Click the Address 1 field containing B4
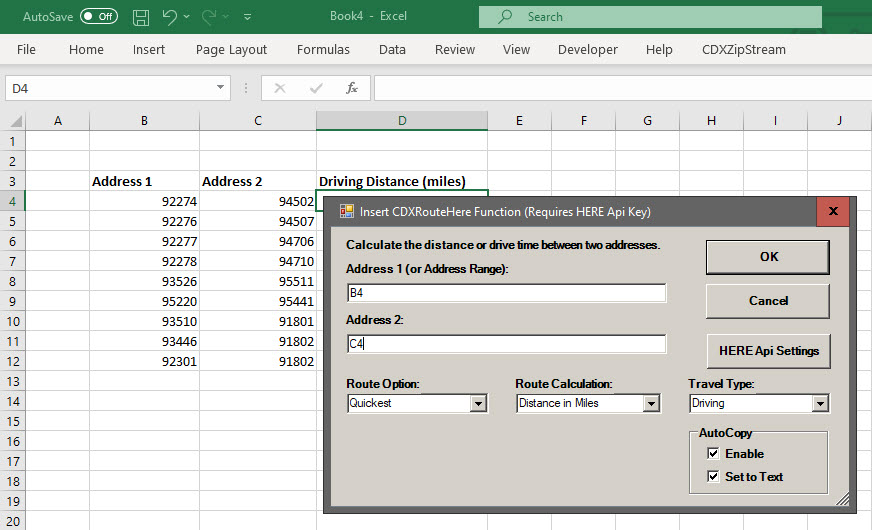Screen dimensions: 872x530 click(x=506, y=293)
